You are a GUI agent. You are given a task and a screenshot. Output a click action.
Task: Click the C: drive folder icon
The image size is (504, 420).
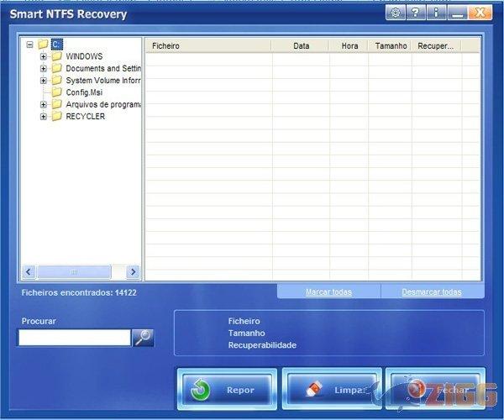tap(43, 44)
